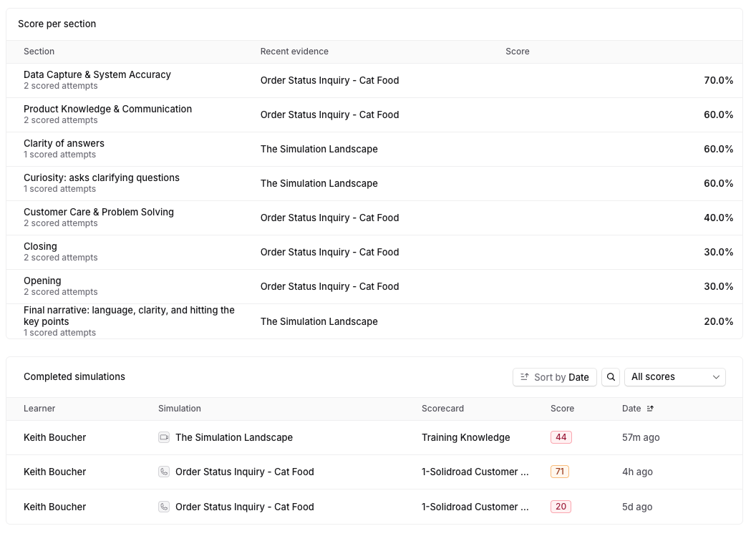Click the Score header in Score per section
This screenshot has height=536, width=756.
(518, 51)
